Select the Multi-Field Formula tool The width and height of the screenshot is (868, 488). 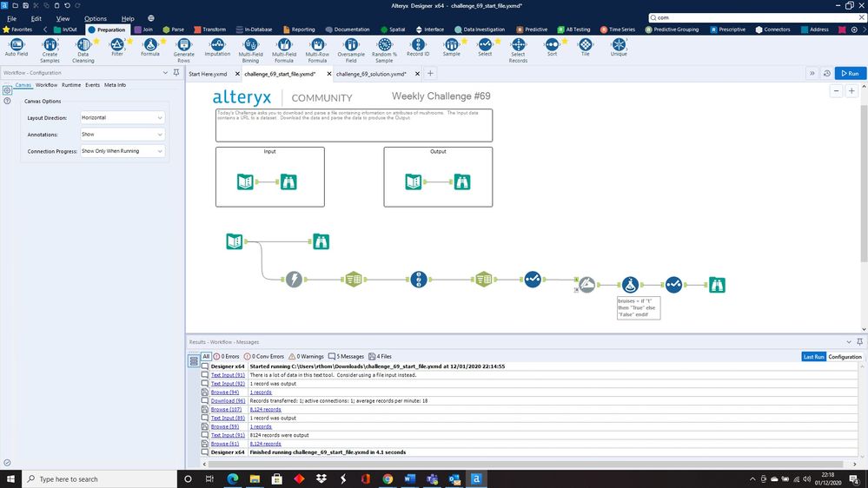284,50
